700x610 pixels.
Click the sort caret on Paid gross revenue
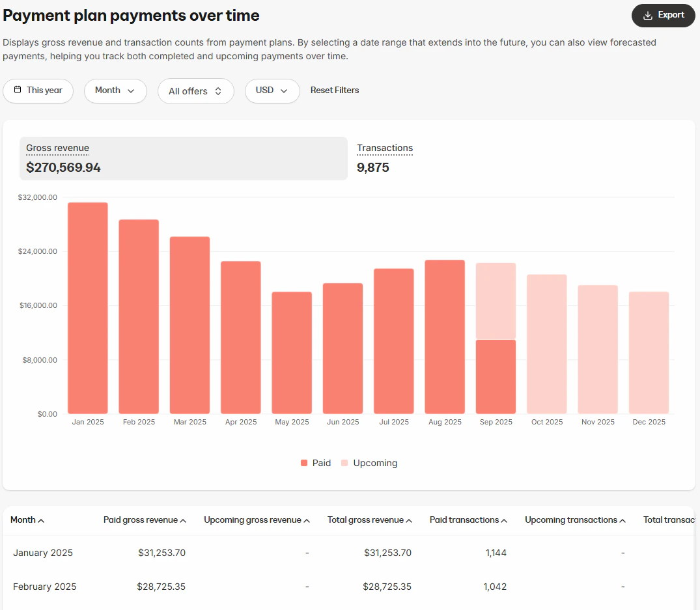182,520
